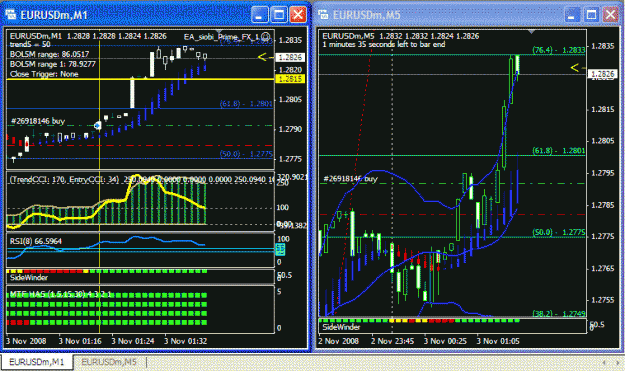
Task: Click the '3 Nov 00:25' time label
Action: (x=445, y=341)
